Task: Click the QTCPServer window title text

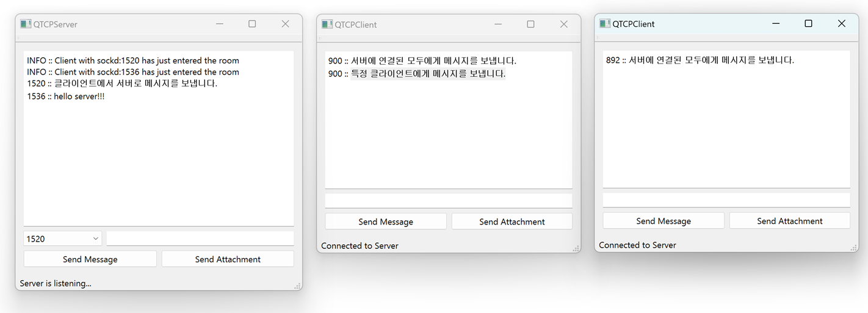Action: pos(56,24)
